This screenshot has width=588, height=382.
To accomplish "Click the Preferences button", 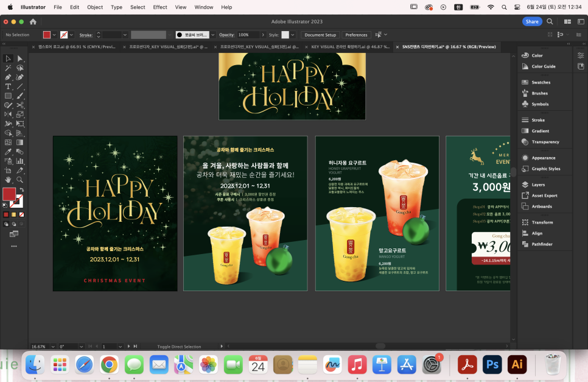I will click(356, 35).
